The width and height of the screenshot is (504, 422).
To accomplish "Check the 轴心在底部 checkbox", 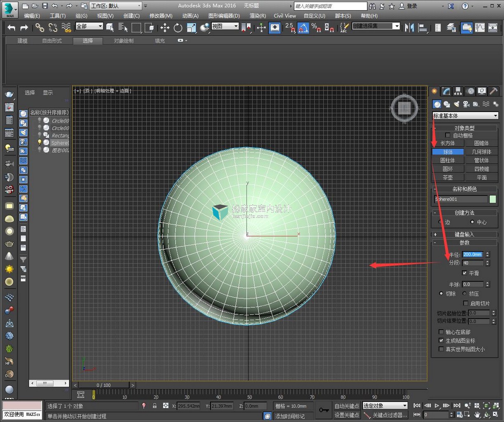I will (x=441, y=332).
